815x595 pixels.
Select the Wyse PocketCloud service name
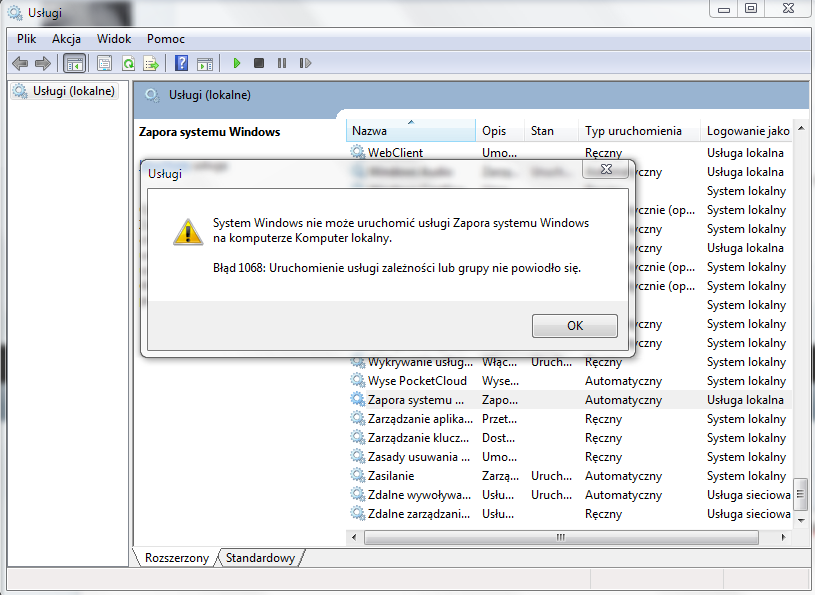point(417,381)
